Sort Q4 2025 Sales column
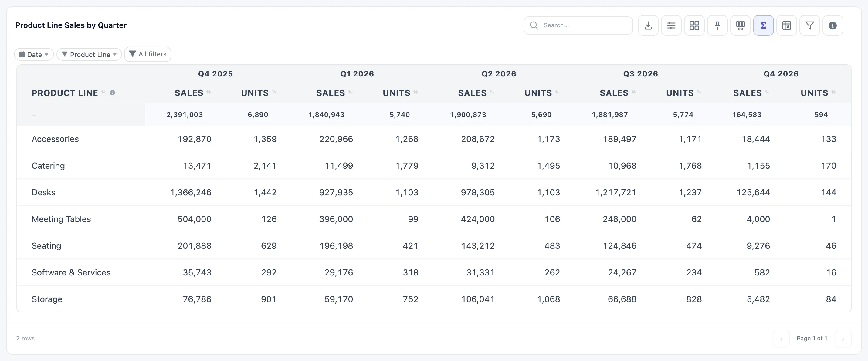Image resolution: width=868 pixels, height=361 pixels. click(x=209, y=92)
